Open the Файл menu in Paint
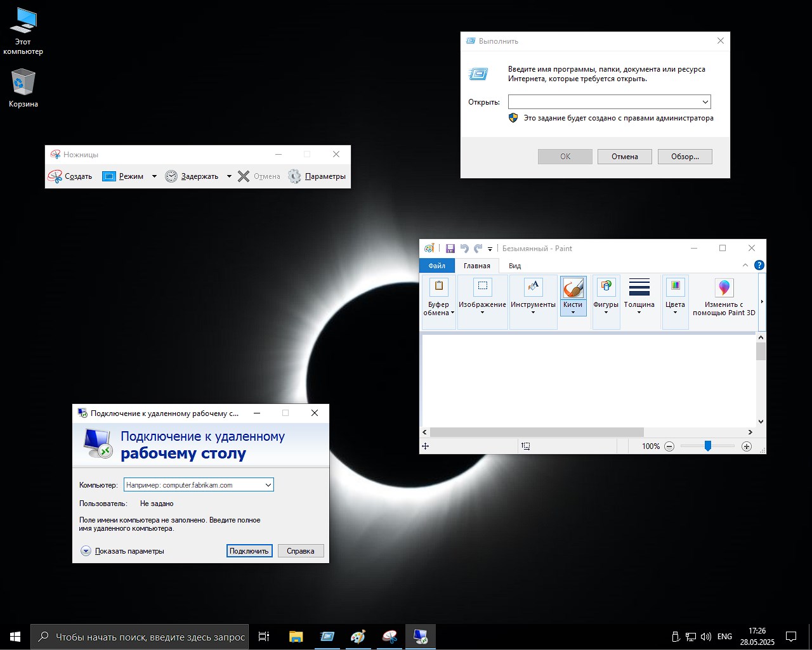The width and height of the screenshot is (812, 650). coord(436,266)
